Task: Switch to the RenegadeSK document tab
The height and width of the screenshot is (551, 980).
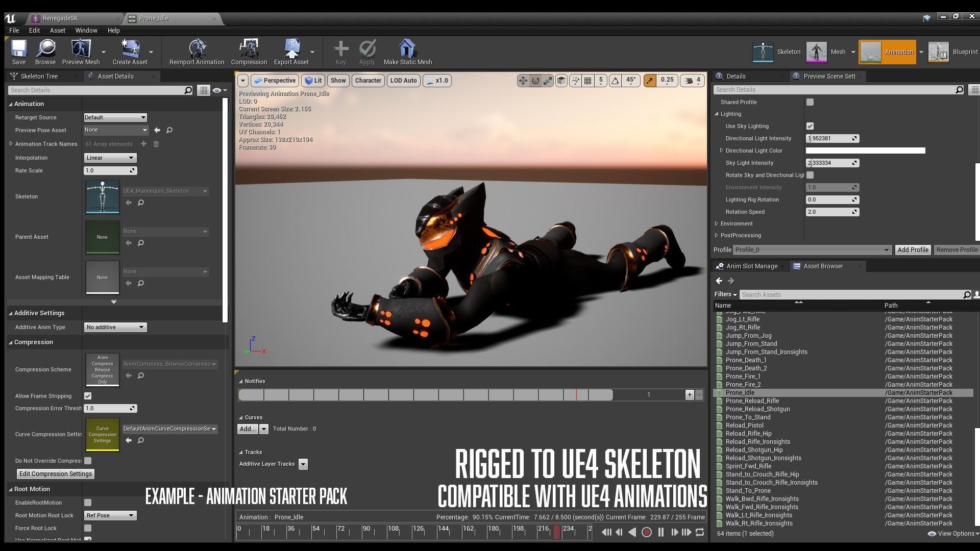Action: click(x=60, y=18)
